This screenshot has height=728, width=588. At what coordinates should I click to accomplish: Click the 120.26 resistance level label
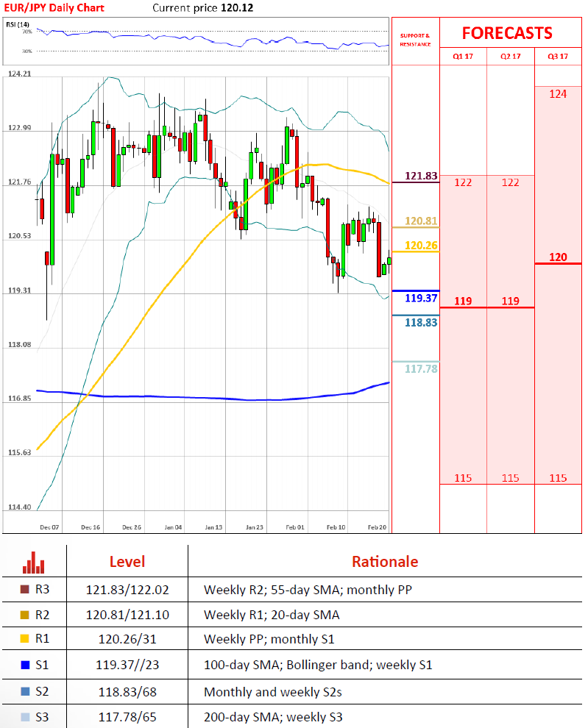tap(421, 245)
